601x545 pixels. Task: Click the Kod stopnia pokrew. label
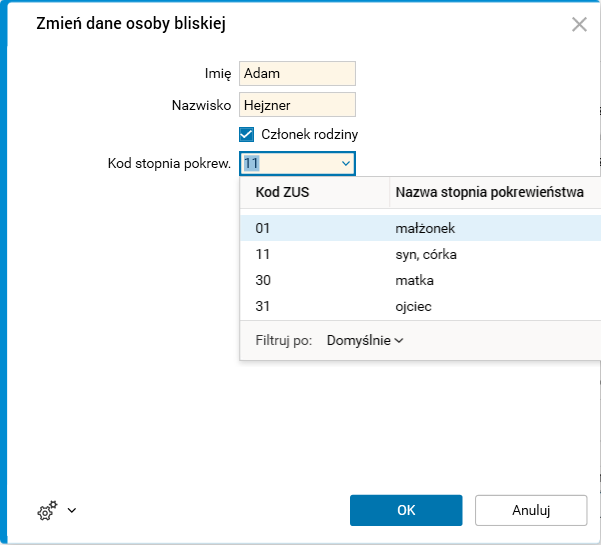(170, 163)
